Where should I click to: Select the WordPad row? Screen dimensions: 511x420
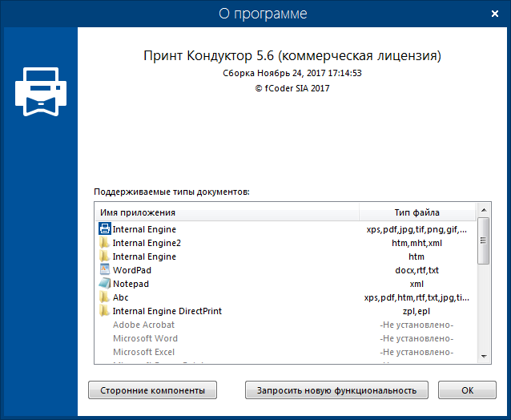286,270
